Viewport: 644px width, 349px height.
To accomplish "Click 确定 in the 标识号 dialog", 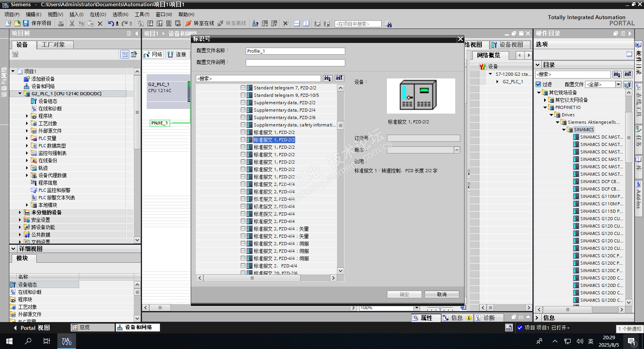I will [404, 294].
